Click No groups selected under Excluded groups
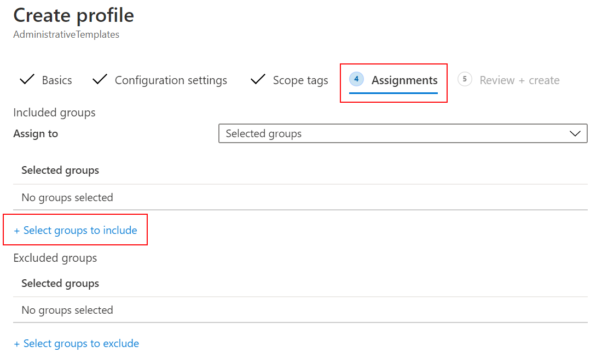The image size is (608, 364). point(67,310)
